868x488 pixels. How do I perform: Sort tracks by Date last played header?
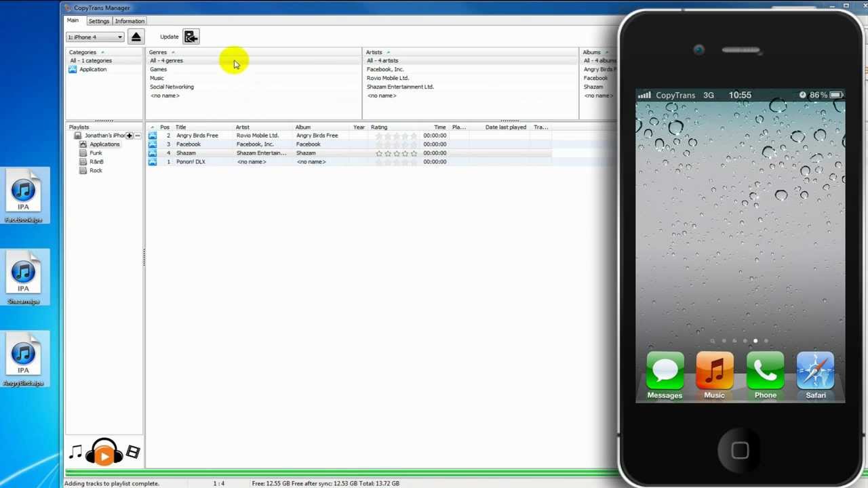pyautogui.click(x=506, y=127)
